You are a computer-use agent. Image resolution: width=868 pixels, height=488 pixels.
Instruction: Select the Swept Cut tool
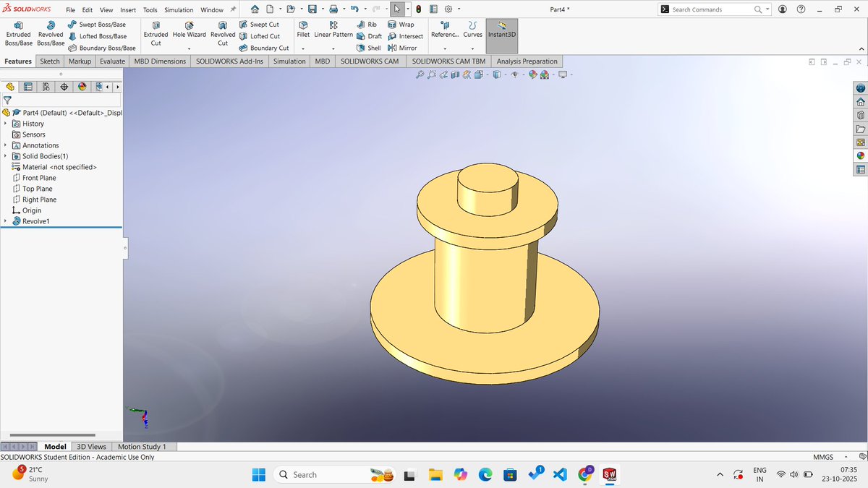[x=259, y=25]
